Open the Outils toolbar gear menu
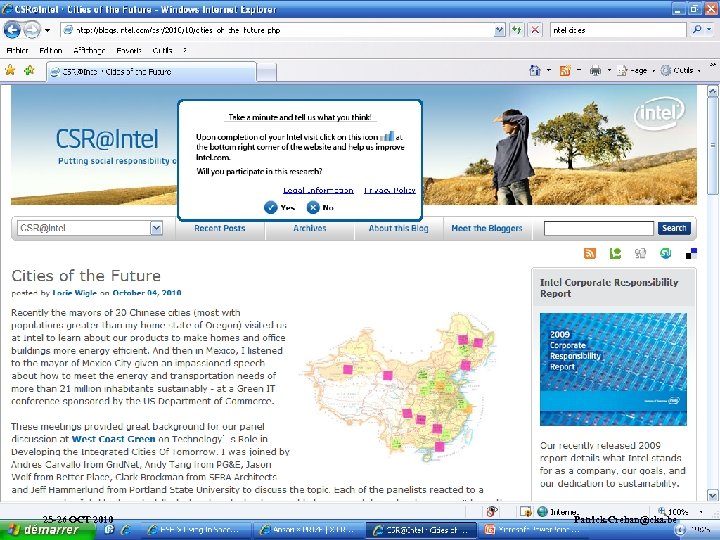The image size is (720, 540). (x=680, y=71)
